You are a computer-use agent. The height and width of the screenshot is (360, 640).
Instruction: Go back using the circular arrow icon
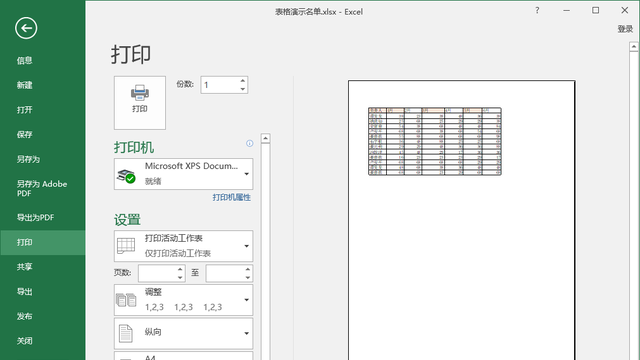tap(26, 28)
